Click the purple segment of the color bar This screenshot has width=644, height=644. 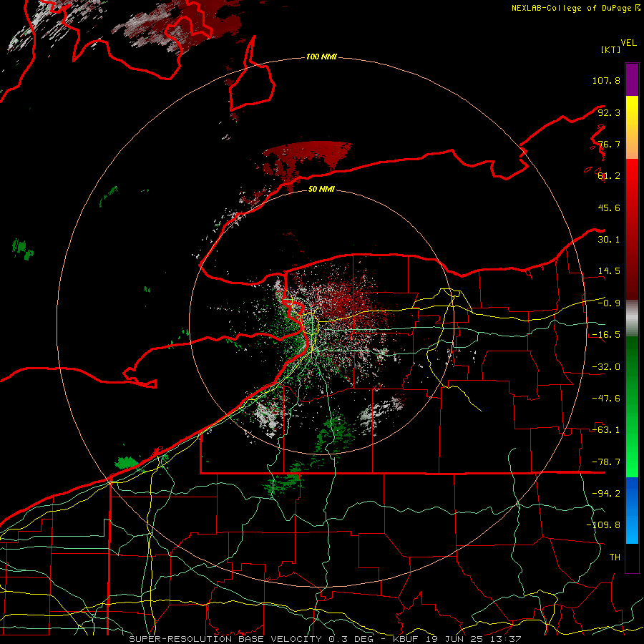click(632, 79)
